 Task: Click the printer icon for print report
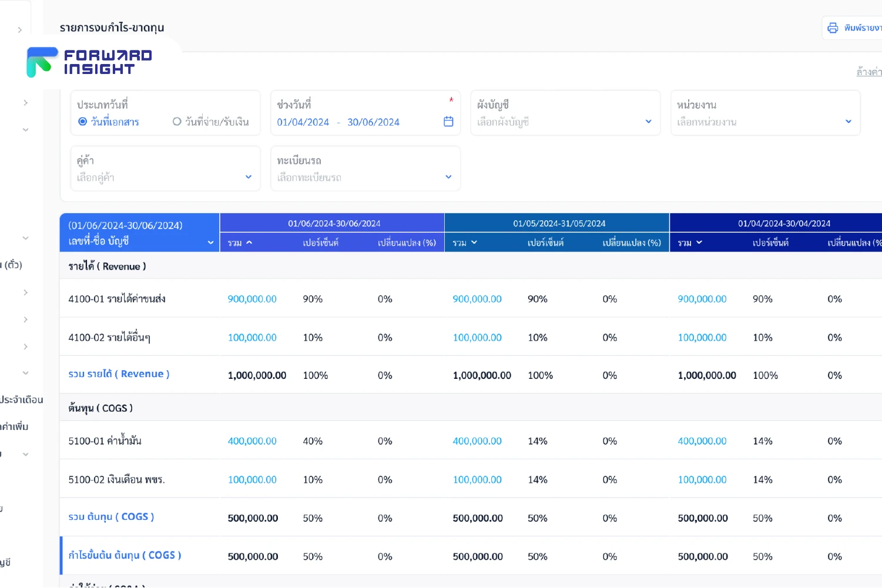pyautogui.click(x=833, y=28)
